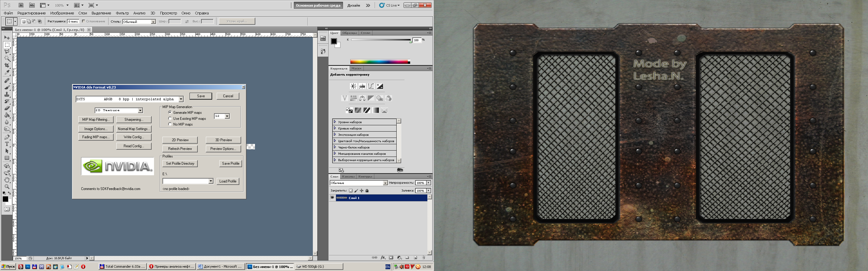This screenshot has width=868, height=271.
Task: Select the Eyedropper tool
Action: (x=7, y=72)
